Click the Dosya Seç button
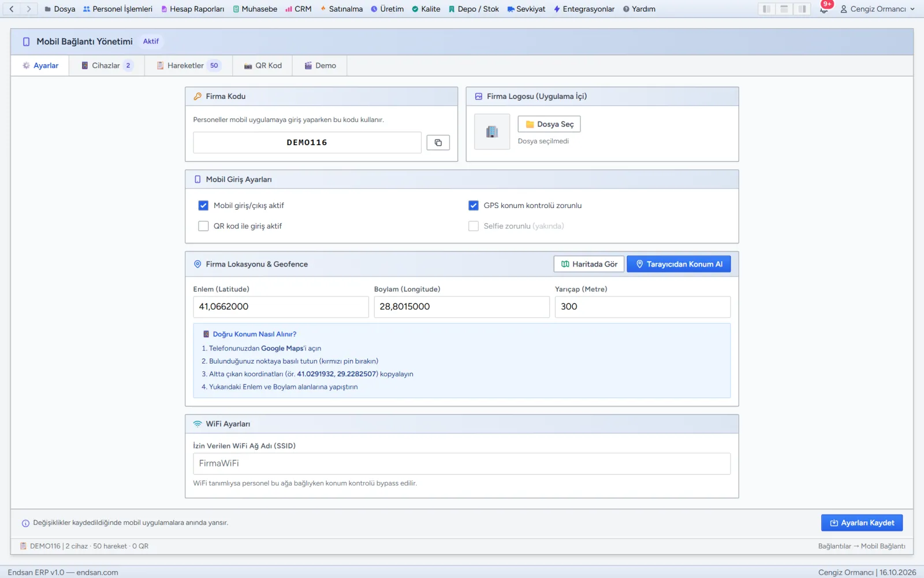This screenshot has height=578, width=924. 549,124
